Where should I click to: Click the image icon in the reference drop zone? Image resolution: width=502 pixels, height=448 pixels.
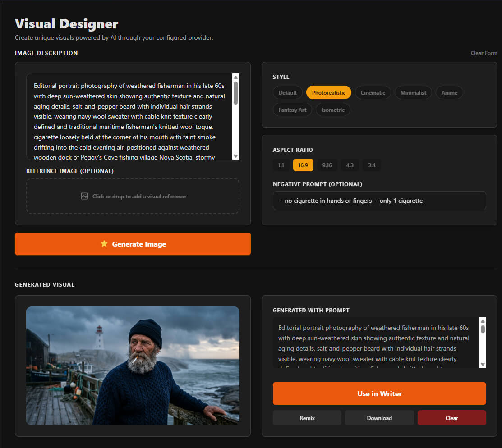(84, 196)
